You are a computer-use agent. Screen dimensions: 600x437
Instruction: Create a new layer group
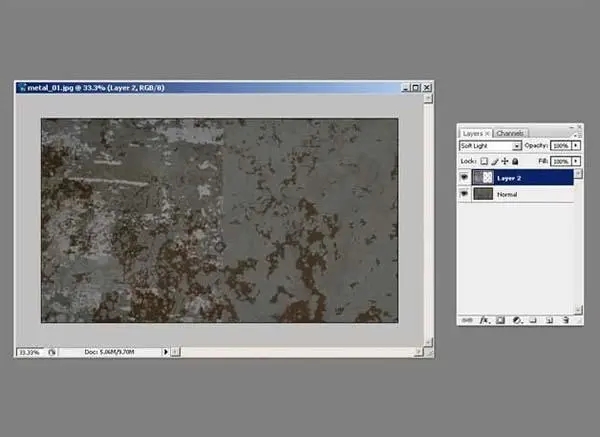pyautogui.click(x=533, y=320)
